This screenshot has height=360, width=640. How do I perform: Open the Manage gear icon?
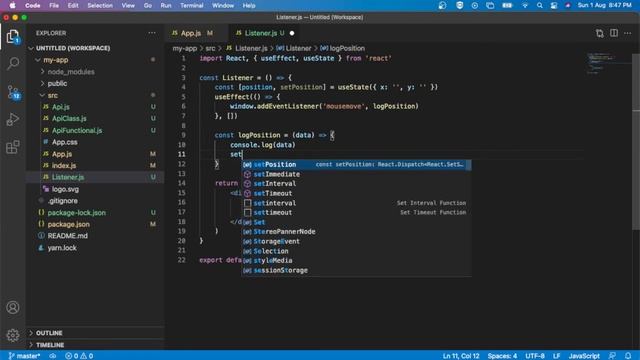tap(13, 335)
